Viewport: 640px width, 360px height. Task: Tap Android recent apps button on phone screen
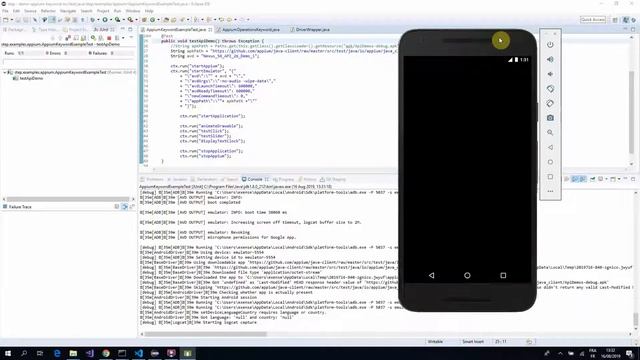(503, 276)
